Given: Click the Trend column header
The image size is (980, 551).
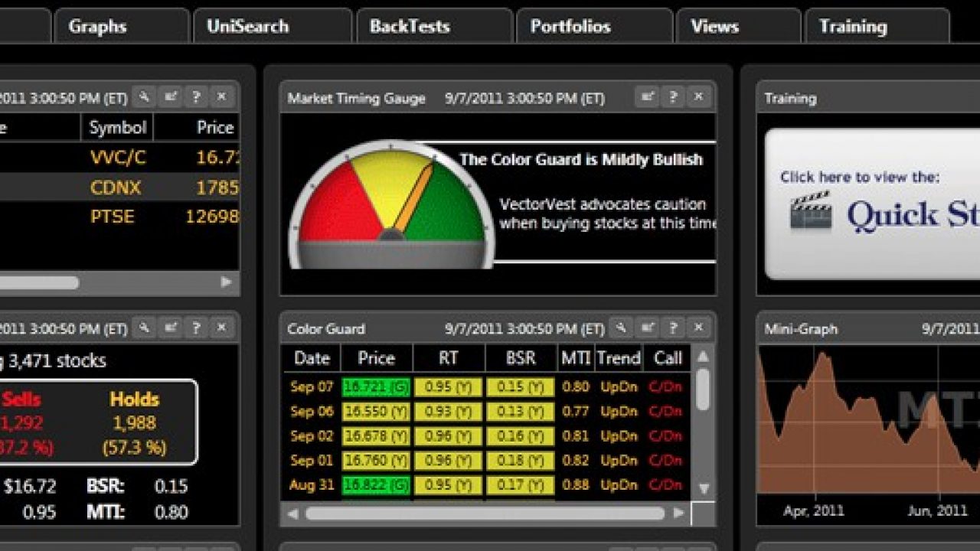Looking at the screenshot, I should coord(619,358).
